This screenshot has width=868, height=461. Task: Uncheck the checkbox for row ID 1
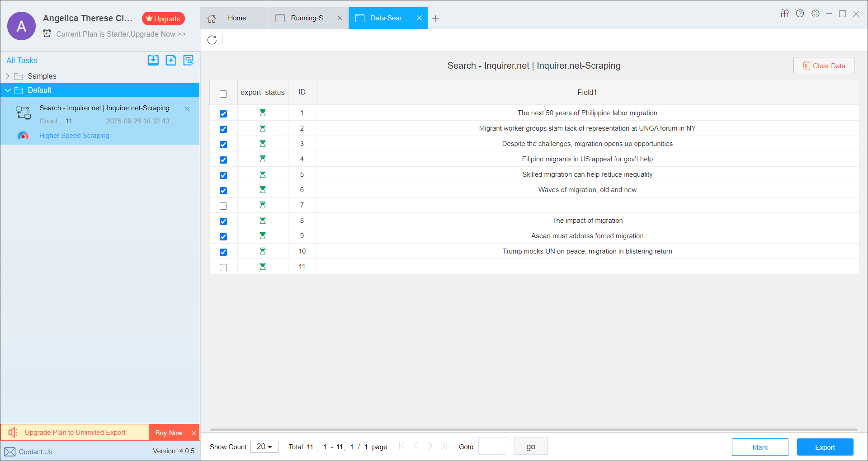pyautogui.click(x=223, y=114)
